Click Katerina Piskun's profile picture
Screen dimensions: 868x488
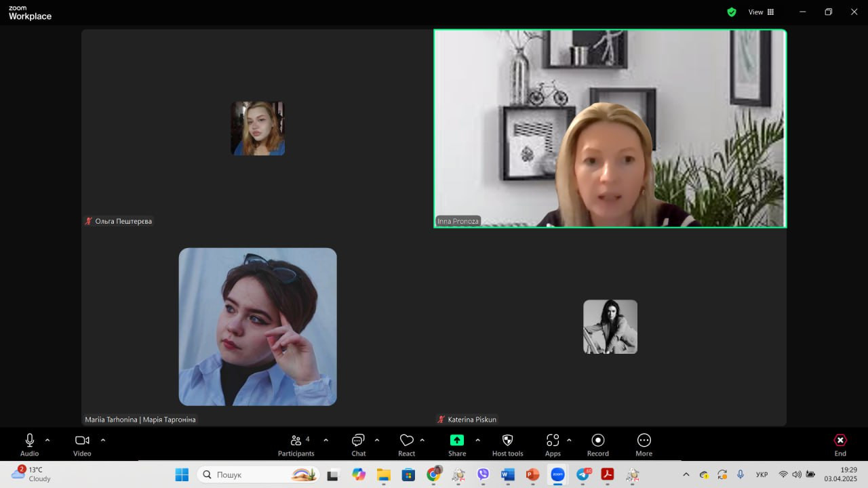pos(610,327)
